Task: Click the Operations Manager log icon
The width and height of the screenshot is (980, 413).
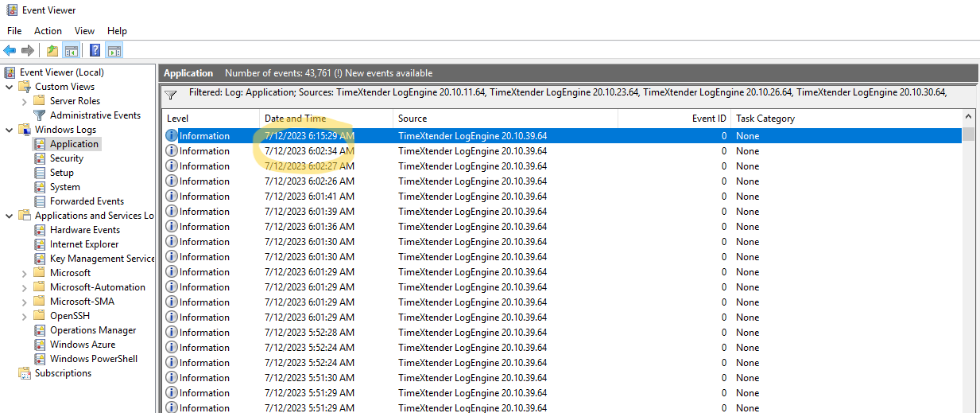Action: click(x=40, y=330)
